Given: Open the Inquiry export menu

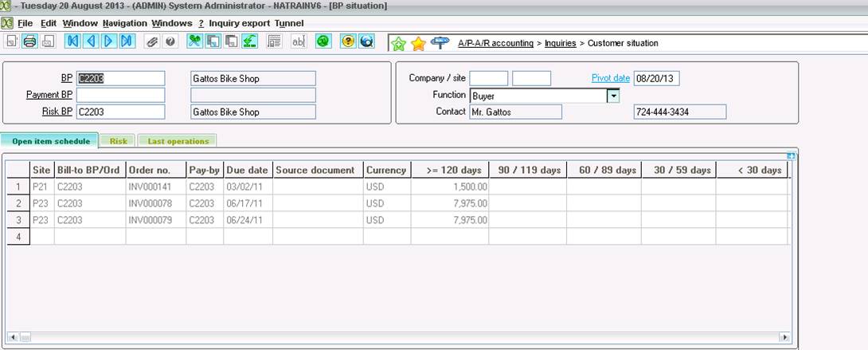Looking at the screenshot, I should point(239,23).
